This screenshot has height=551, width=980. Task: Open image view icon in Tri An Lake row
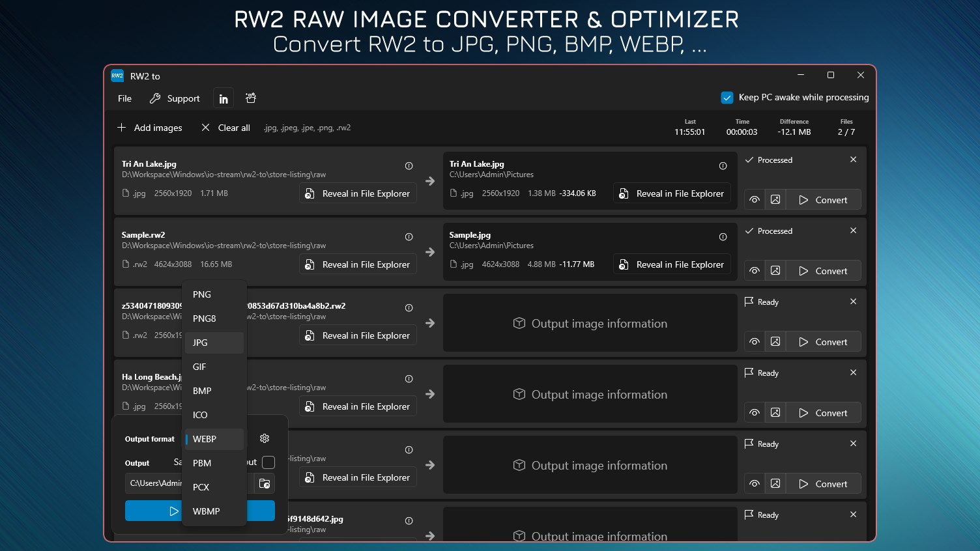click(x=775, y=200)
